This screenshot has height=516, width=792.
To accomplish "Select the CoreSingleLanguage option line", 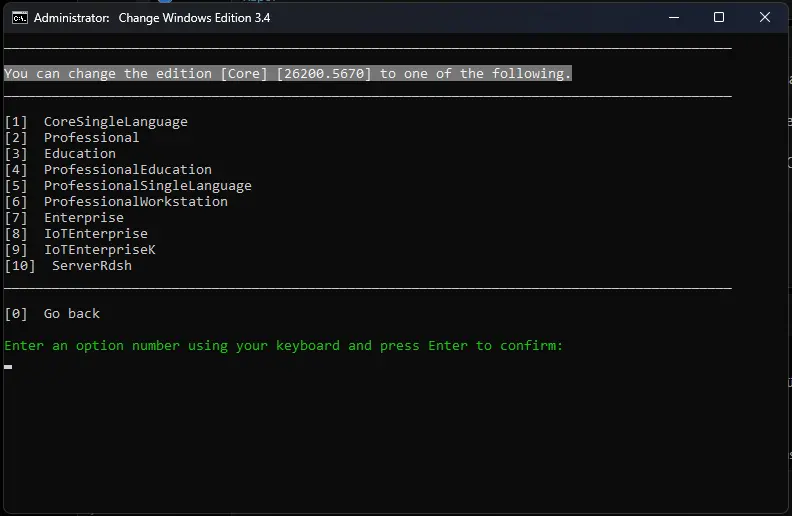I will pos(96,122).
